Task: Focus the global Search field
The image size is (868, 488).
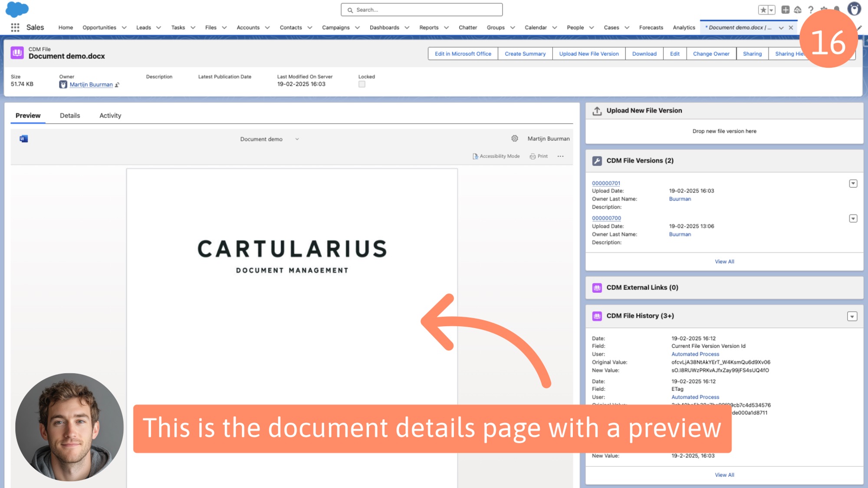Action: click(422, 10)
